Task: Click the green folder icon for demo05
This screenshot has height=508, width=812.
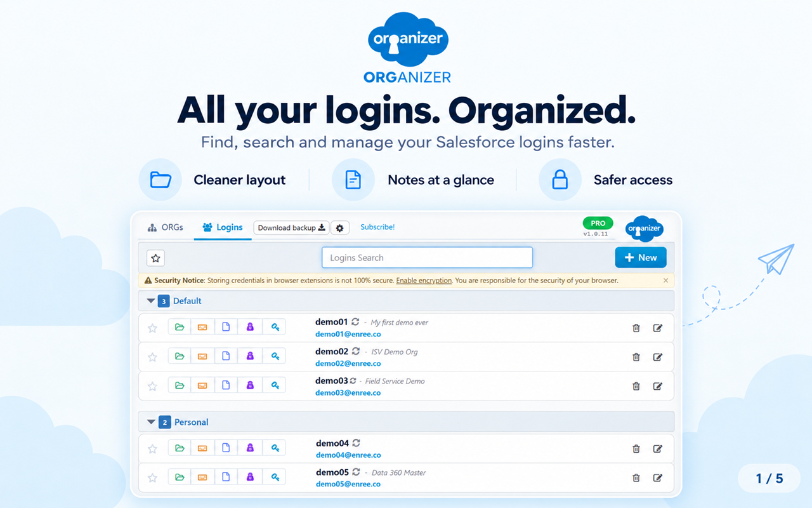Action: tap(180, 477)
